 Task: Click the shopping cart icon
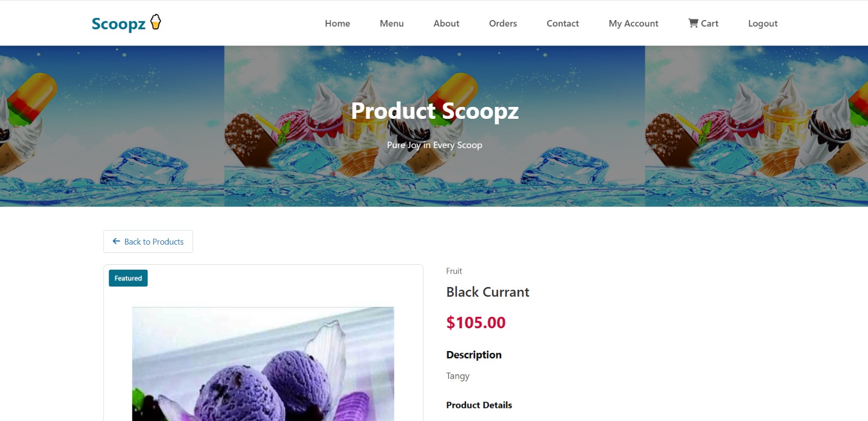click(x=693, y=23)
